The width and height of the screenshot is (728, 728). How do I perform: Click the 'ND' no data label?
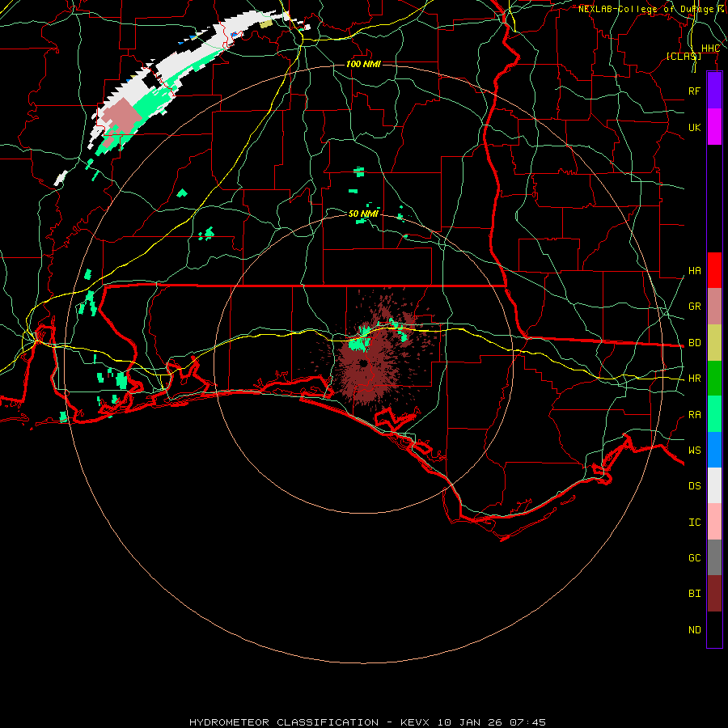(x=694, y=630)
